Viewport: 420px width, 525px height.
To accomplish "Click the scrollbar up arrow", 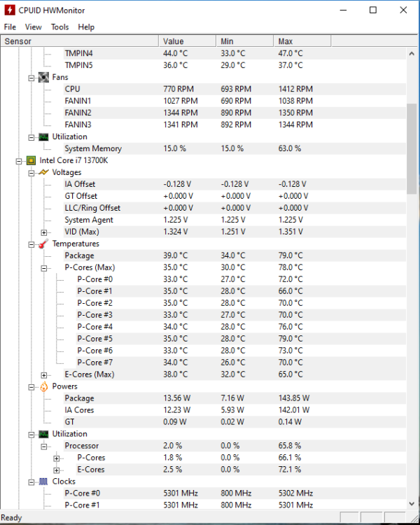I will (412, 53).
